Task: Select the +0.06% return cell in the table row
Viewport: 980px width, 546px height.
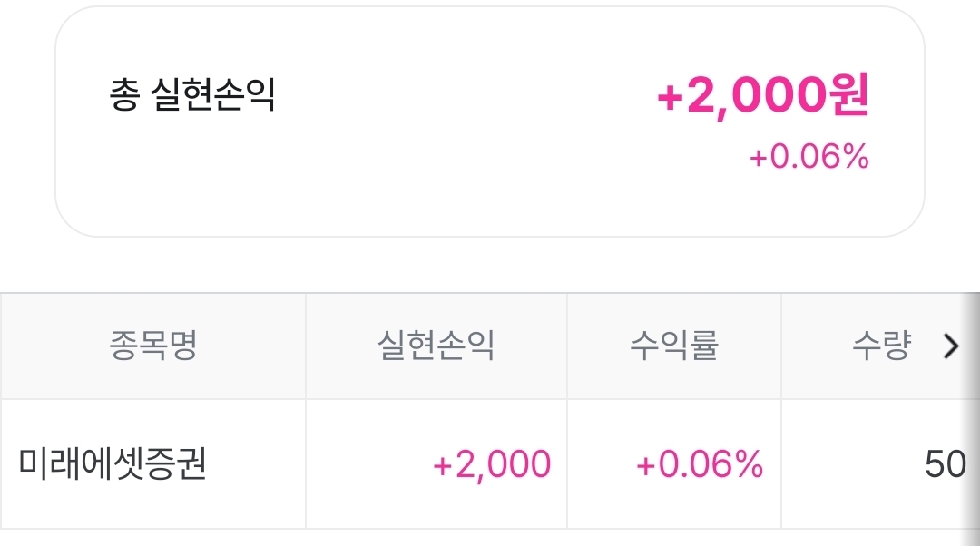Action: click(x=700, y=465)
